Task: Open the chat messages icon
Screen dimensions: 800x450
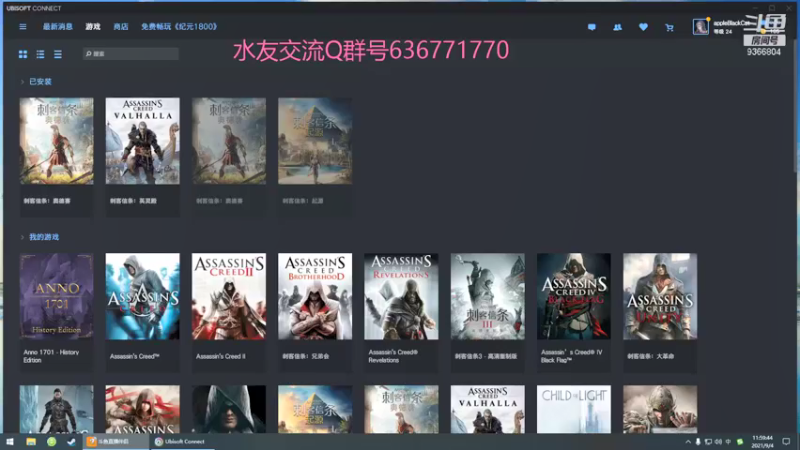Action: coord(592,27)
